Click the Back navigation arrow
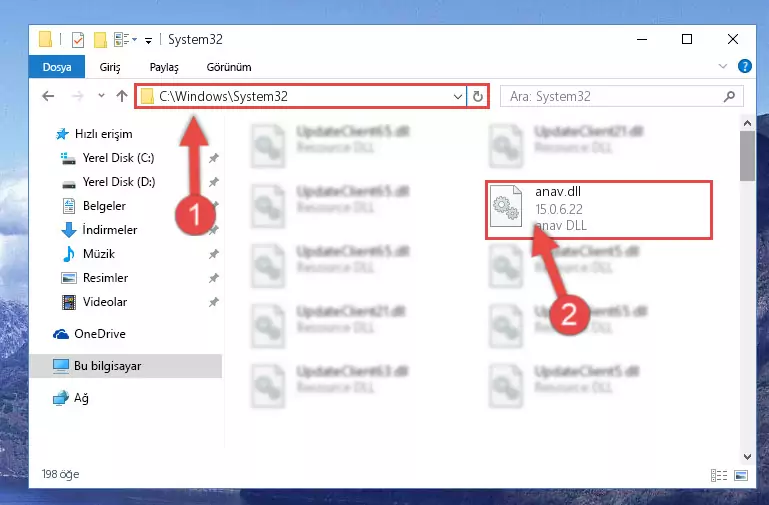769x505 pixels. [48, 96]
